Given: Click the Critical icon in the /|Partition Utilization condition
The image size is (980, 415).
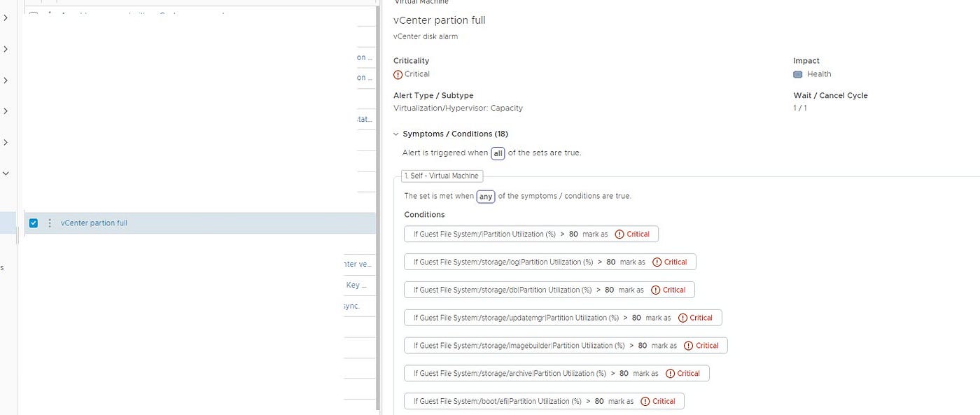Looking at the screenshot, I should click(x=619, y=234).
